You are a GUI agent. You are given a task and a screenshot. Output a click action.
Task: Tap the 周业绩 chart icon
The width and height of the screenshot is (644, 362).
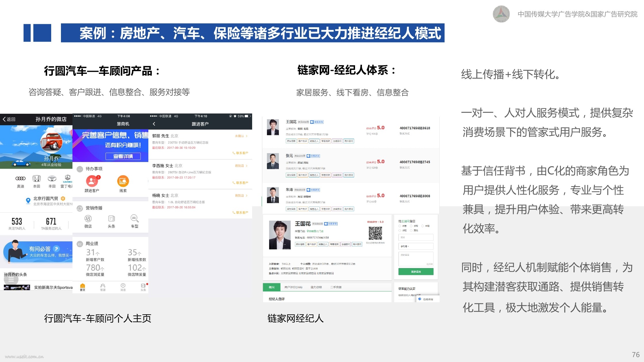80,244
